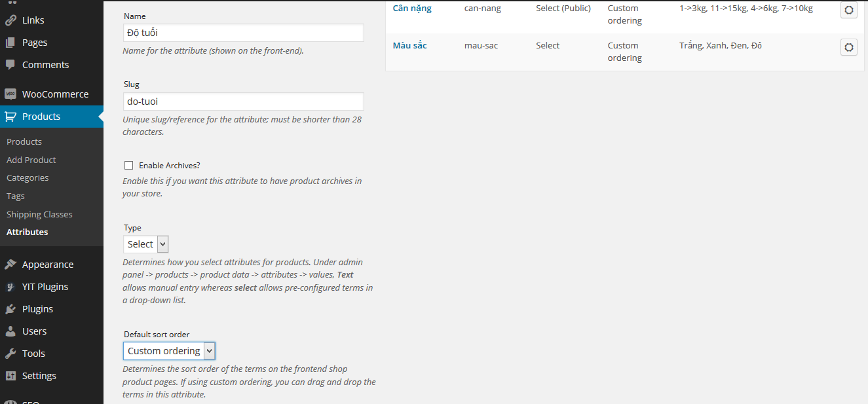Open Categories under Products menu
Screen dimensions: 868x404
click(x=28, y=177)
